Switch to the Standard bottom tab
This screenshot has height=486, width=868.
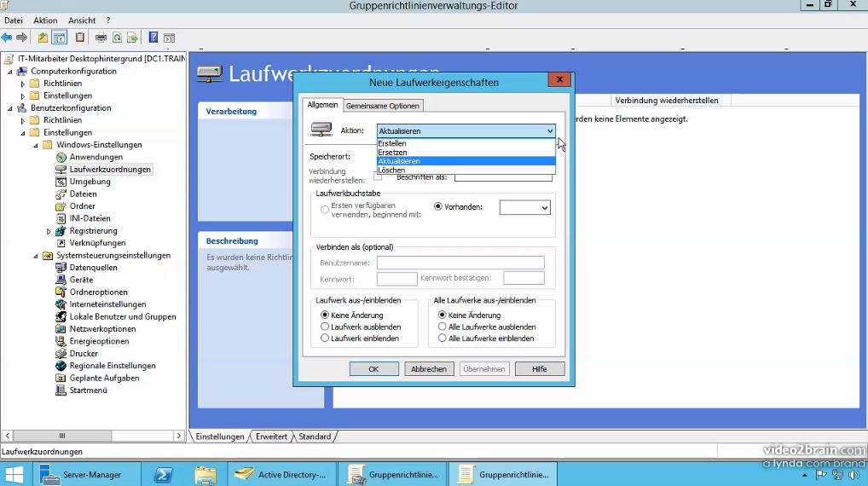coord(315,437)
